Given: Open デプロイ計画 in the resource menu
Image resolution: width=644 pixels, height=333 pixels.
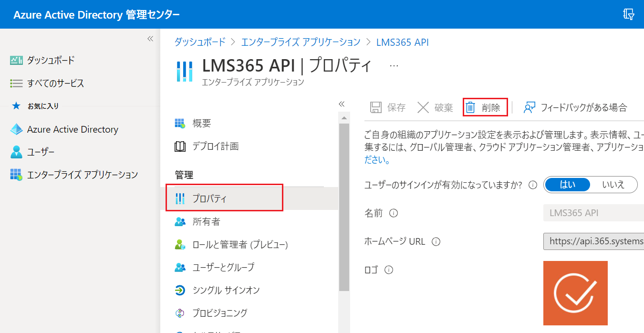Looking at the screenshot, I should tap(216, 146).
